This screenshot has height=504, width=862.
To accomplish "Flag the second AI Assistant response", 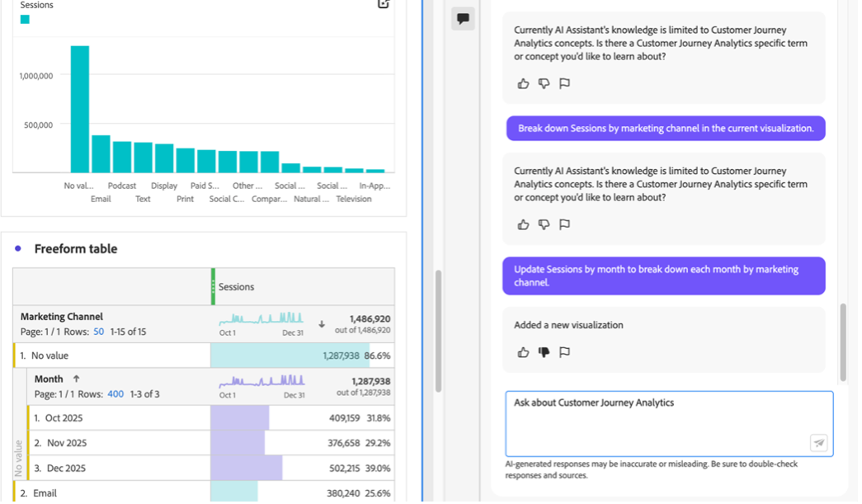I will pyautogui.click(x=564, y=224).
